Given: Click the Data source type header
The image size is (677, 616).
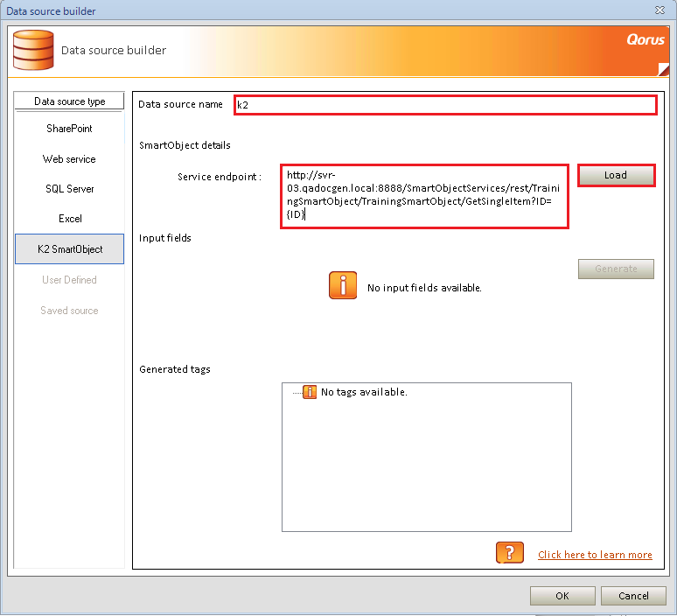Looking at the screenshot, I should click(69, 101).
